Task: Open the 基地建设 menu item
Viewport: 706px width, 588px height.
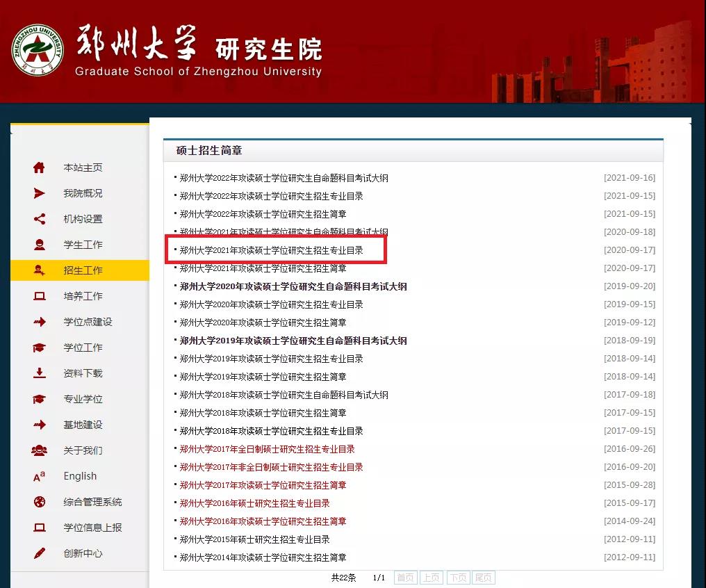Action: (83, 425)
